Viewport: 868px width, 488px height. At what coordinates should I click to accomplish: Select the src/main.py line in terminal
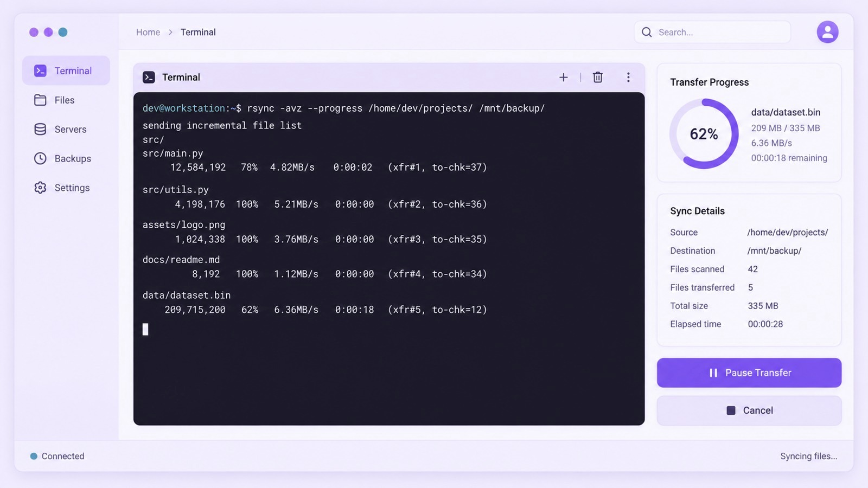click(173, 153)
